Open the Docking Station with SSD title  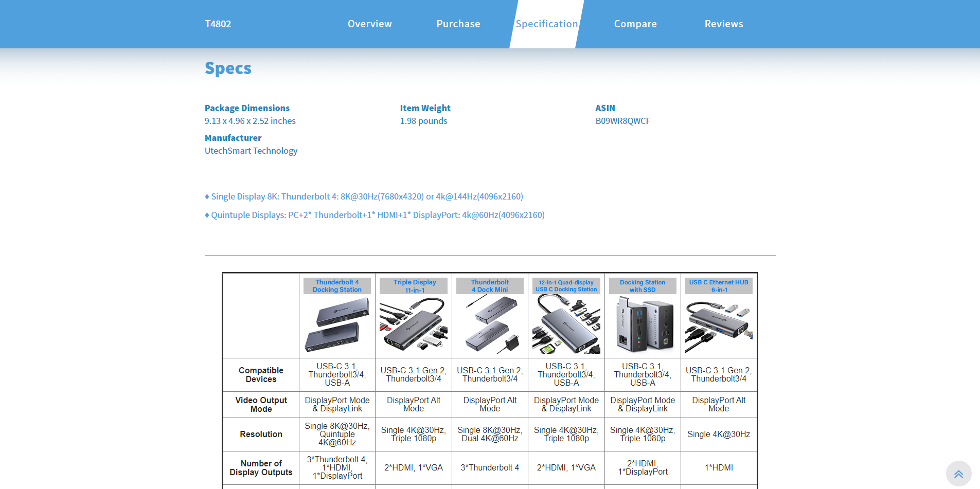coord(643,286)
